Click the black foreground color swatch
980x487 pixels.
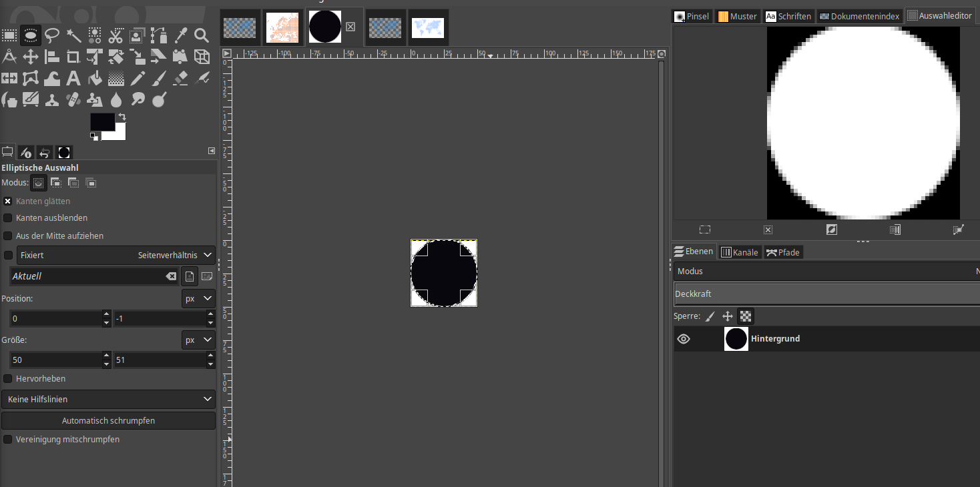[x=102, y=121]
